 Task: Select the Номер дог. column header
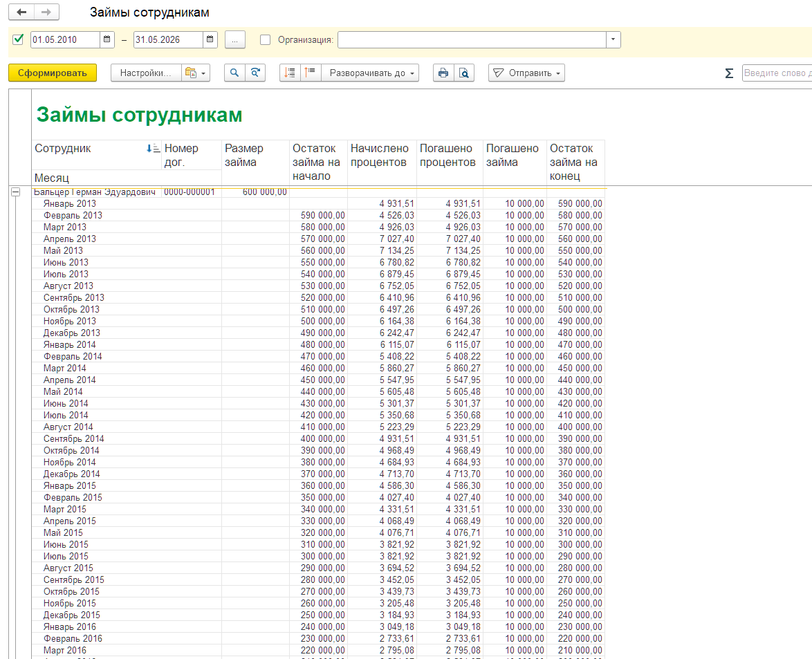tap(192, 155)
